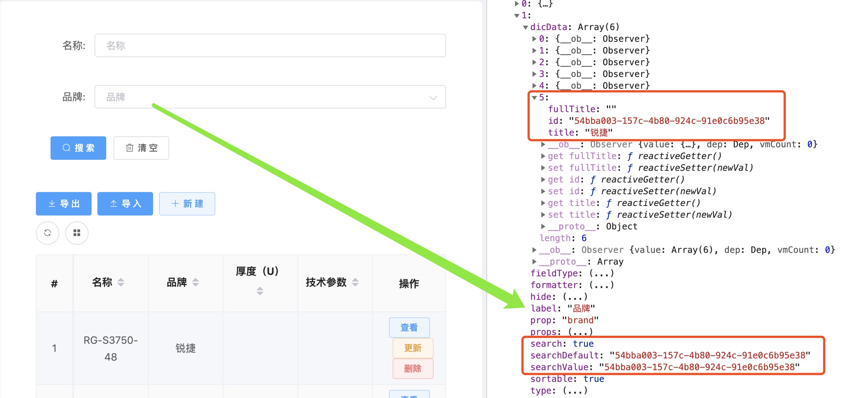Viewport: 868px width, 398px height.
Task: Click 更新 in the RG-S3750-48 row
Action: click(413, 348)
